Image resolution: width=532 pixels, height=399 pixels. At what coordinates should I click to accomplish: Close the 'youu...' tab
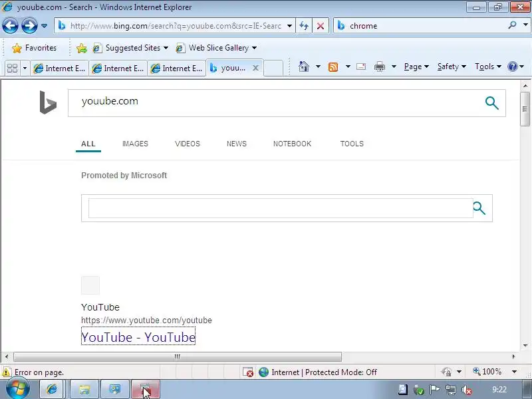(x=255, y=68)
